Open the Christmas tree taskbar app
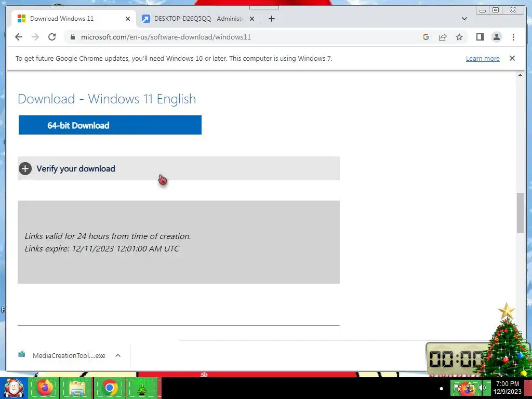532x399 pixels. (142, 388)
